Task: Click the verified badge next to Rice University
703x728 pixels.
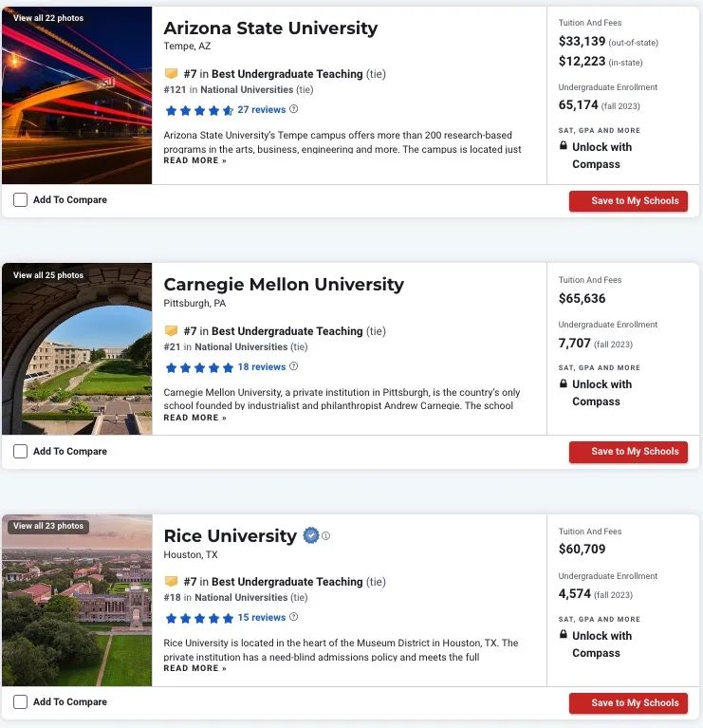Action: pyautogui.click(x=311, y=535)
